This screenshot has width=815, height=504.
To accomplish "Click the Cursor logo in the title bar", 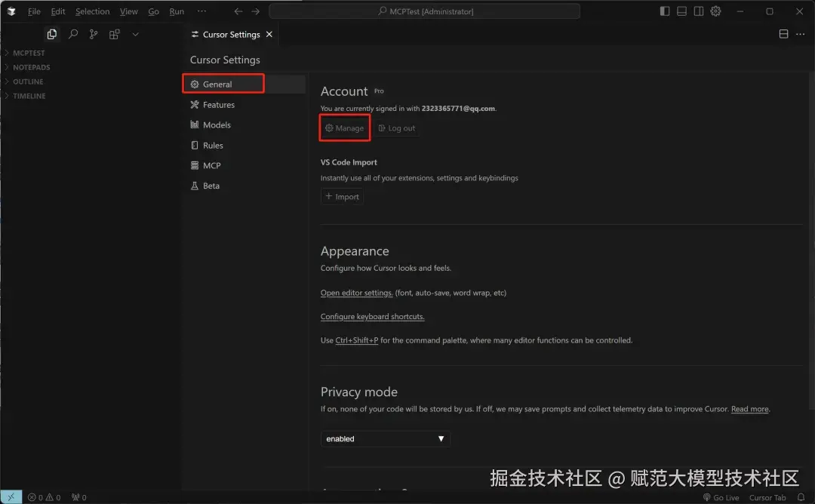I will [x=11, y=11].
